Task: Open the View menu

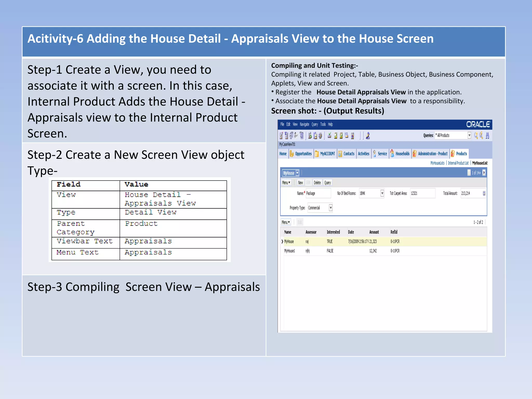Action: 295,124
